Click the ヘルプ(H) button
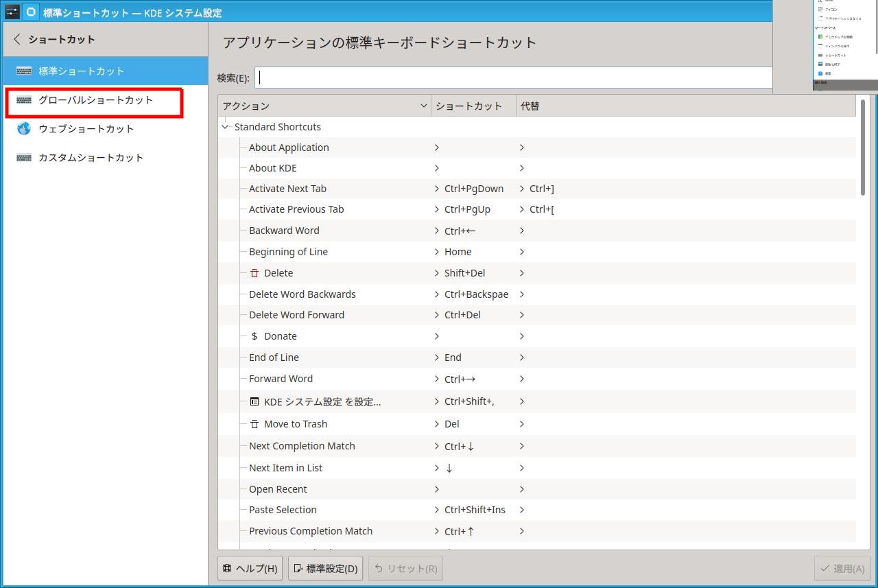 [250, 568]
